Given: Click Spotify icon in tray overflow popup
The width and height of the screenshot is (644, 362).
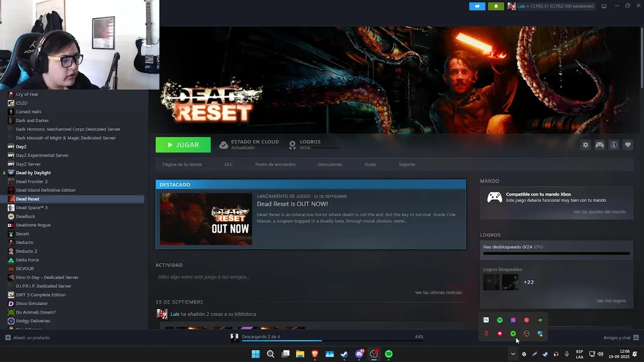Looking at the screenshot, I should click(x=500, y=320).
